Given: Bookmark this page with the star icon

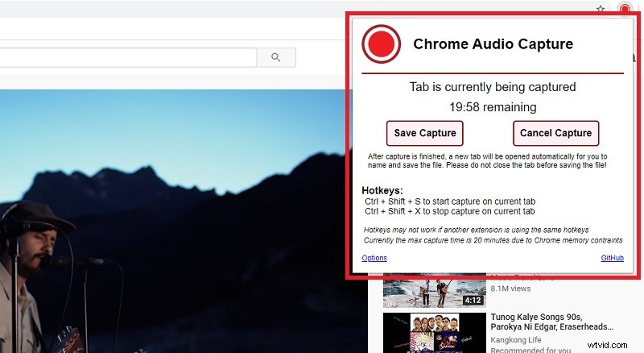Looking at the screenshot, I should tap(601, 9).
